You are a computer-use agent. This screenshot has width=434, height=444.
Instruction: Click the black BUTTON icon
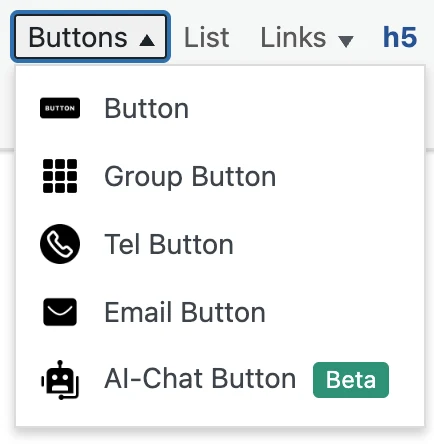pos(60,108)
